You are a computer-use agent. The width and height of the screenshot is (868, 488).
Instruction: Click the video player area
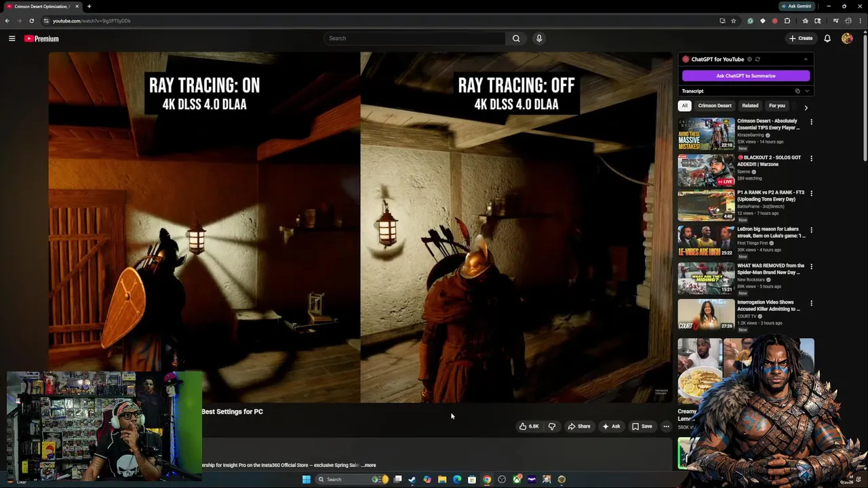click(x=360, y=227)
